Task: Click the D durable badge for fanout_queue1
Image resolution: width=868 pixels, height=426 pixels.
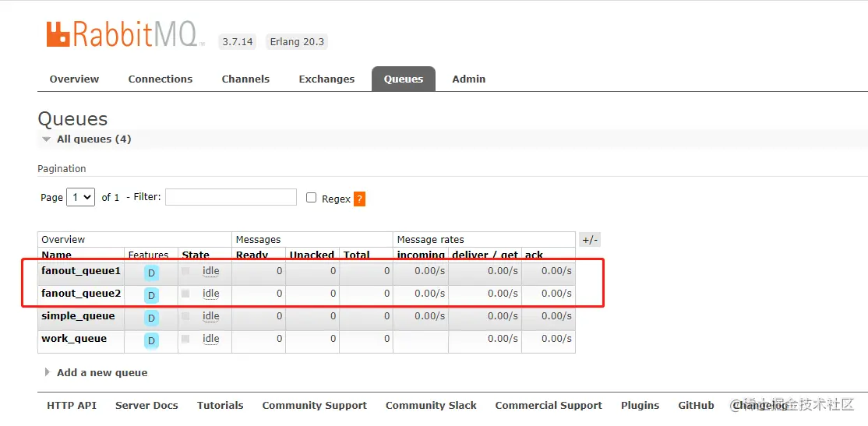Action: click(151, 273)
